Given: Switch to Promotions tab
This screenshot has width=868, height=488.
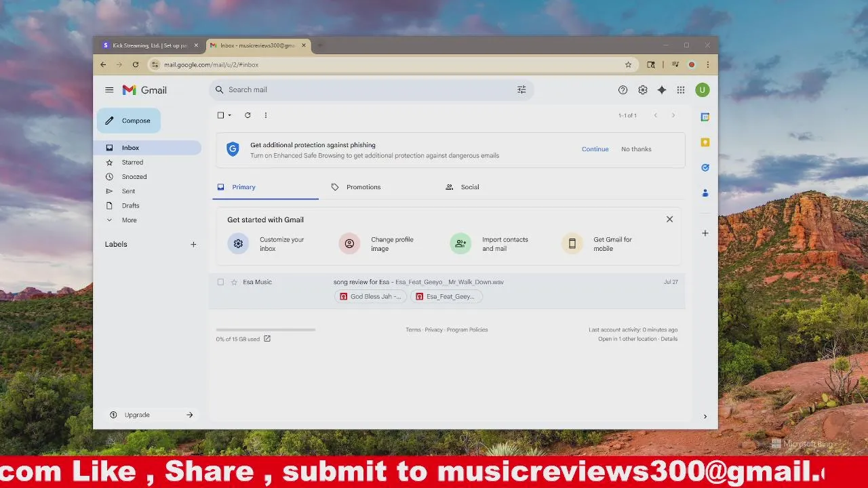Looking at the screenshot, I should coord(363,187).
